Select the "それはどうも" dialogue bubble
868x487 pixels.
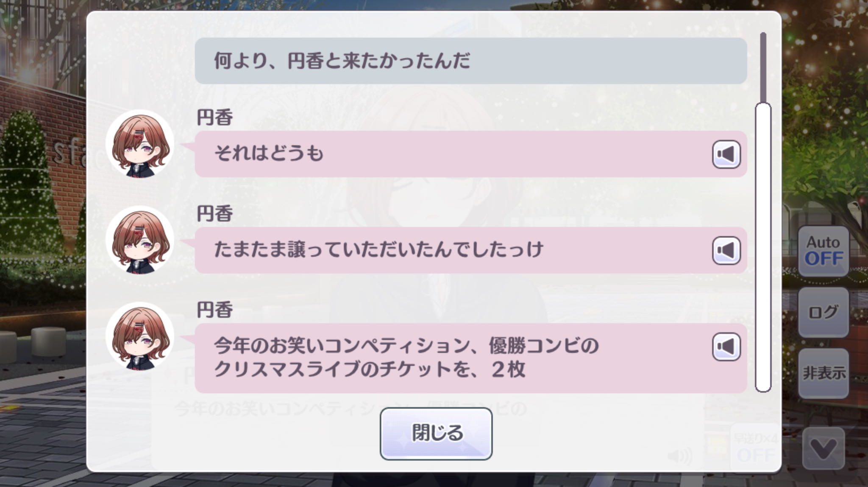(449, 154)
